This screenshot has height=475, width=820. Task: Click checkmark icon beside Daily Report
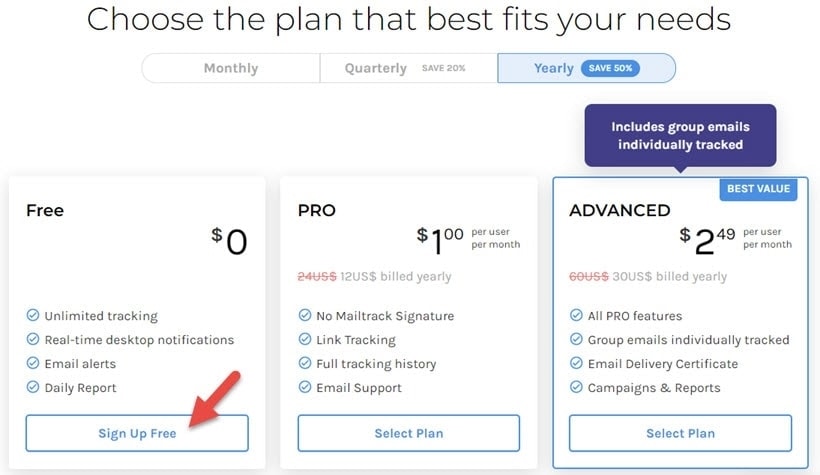point(33,387)
